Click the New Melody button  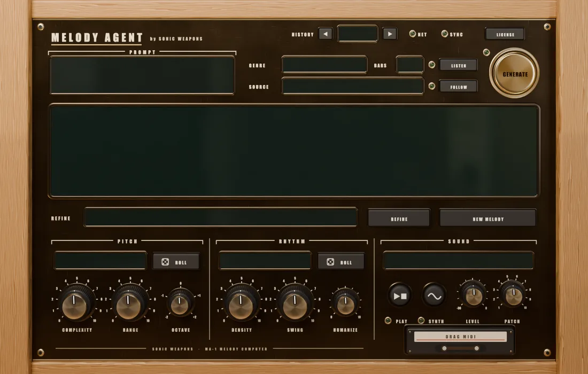pos(488,218)
